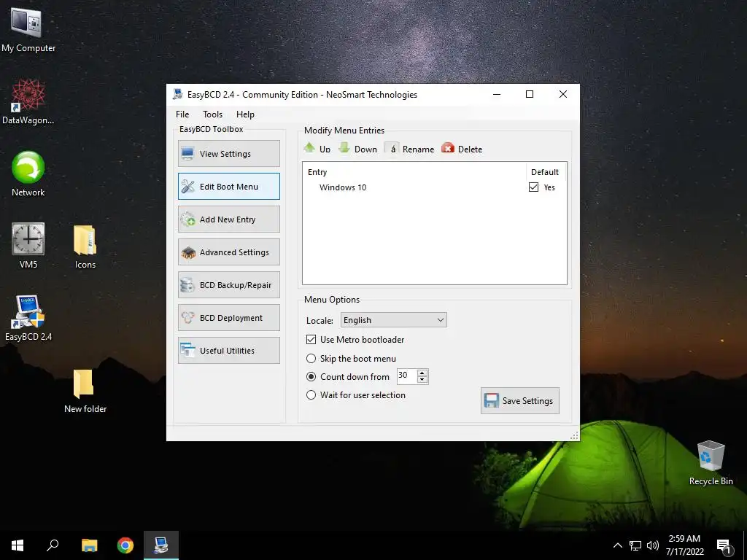Image resolution: width=747 pixels, height=560 pixels.
Task: Select Network desktop icon
Action: (x=28, y=174)
